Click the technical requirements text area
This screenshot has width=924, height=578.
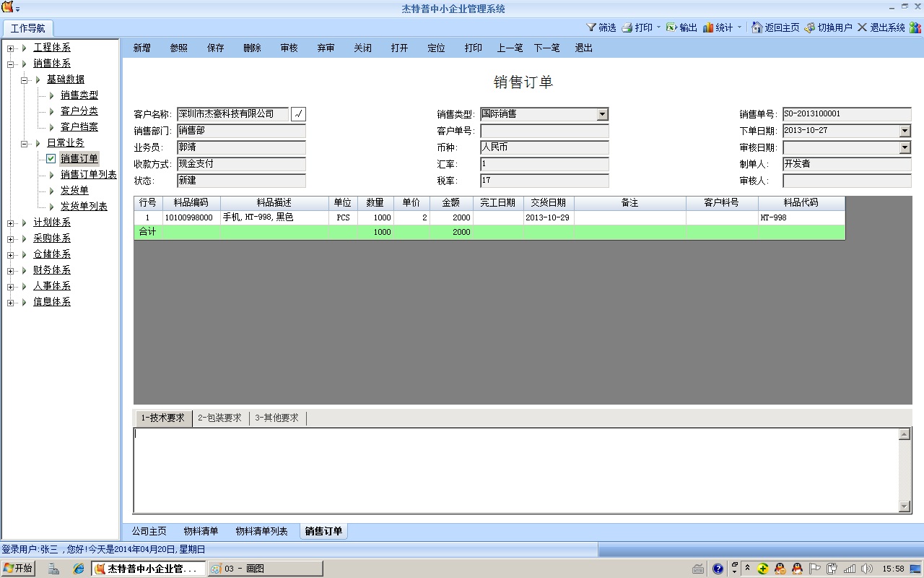tap(516, 470)
